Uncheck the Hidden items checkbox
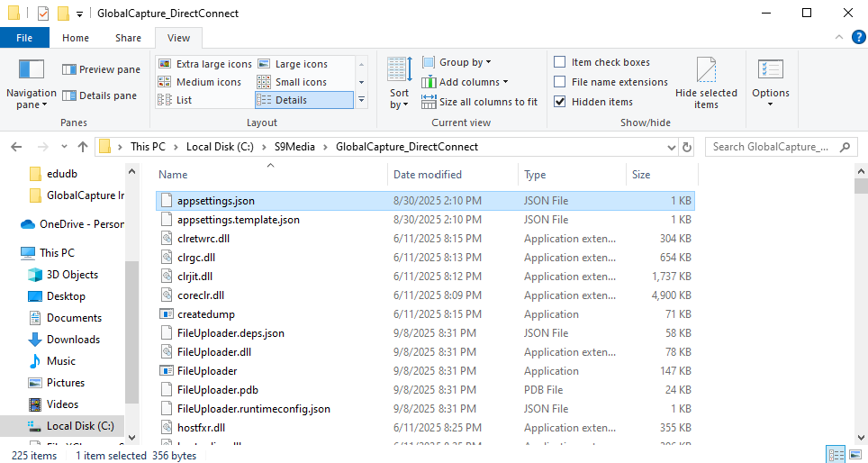This screenshot has height=463, width=868. coord(560,102)
